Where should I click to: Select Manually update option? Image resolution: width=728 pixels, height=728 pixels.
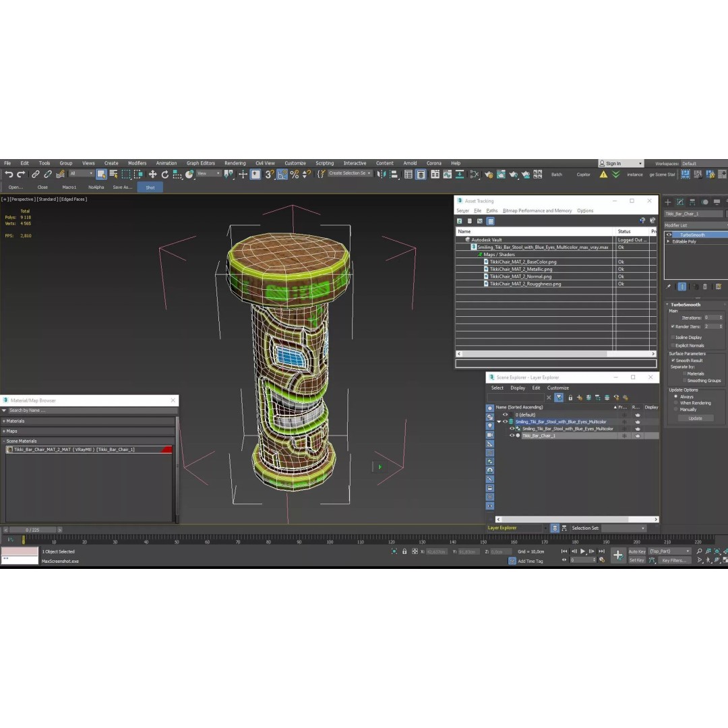click(x=675, y=410)
